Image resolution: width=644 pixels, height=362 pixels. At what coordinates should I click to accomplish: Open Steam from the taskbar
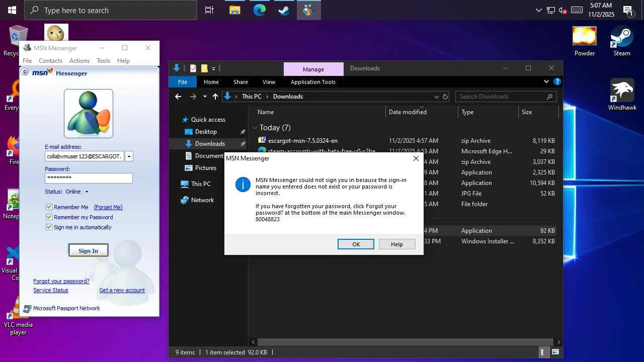click(x=284, y=10)
